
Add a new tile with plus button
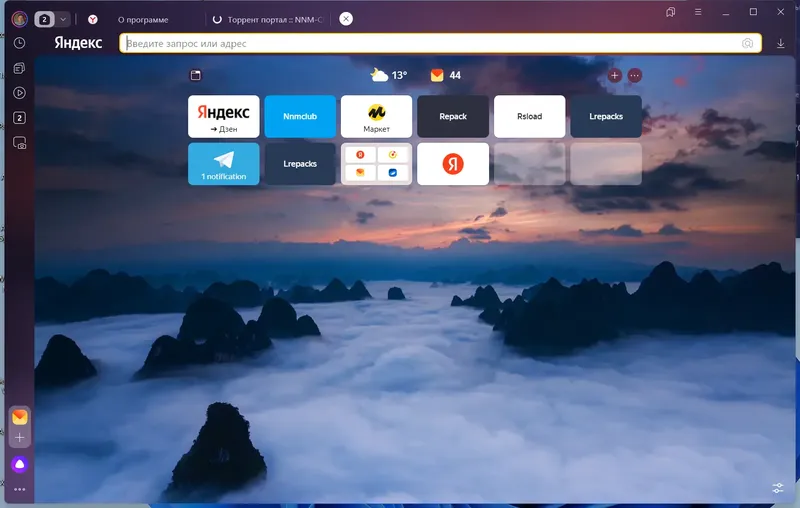click(x=614, y=75)
